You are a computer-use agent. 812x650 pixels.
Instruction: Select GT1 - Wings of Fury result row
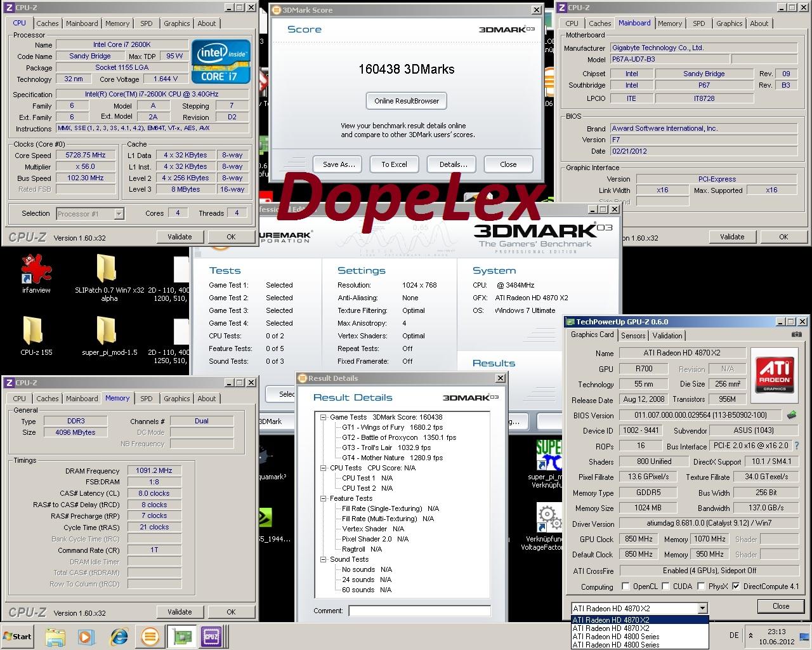(393, 427)
